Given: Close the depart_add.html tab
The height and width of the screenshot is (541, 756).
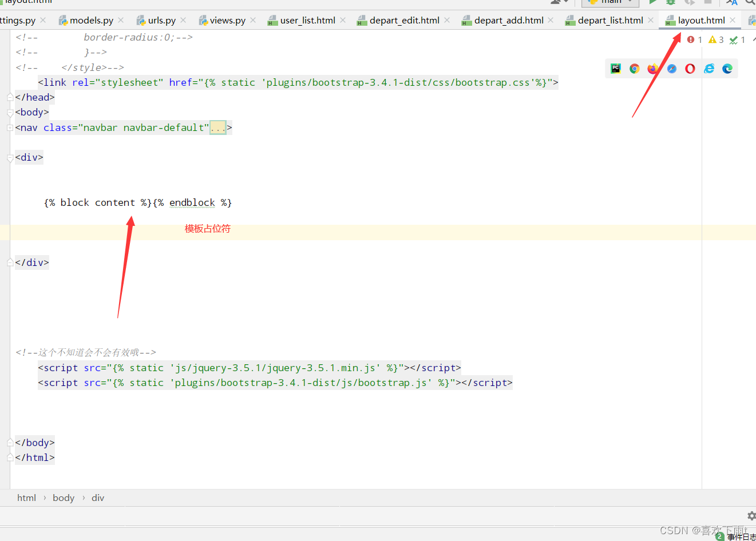Looking at the screenshot, I should coord(551,20).
